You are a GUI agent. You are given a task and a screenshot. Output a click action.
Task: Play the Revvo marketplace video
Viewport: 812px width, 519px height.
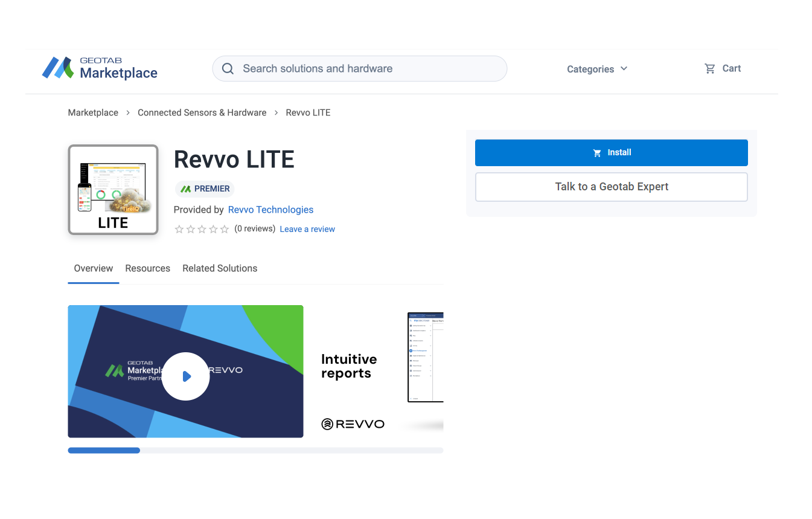tap(185, 376)
